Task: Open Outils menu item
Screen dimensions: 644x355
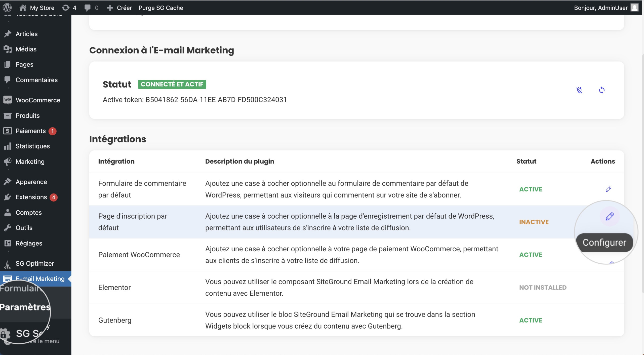Action: pyautogui.click(x=24, y=228)
